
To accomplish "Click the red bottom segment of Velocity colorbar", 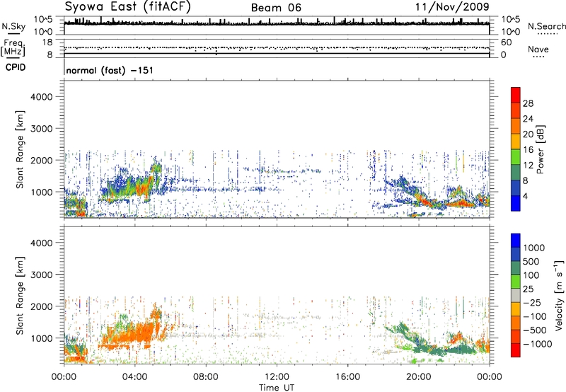I will 516,350.
